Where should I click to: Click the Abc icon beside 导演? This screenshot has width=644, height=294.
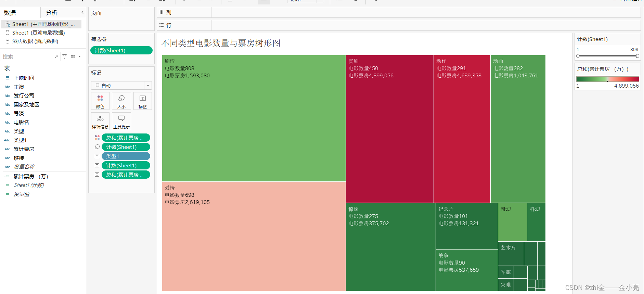8,114
